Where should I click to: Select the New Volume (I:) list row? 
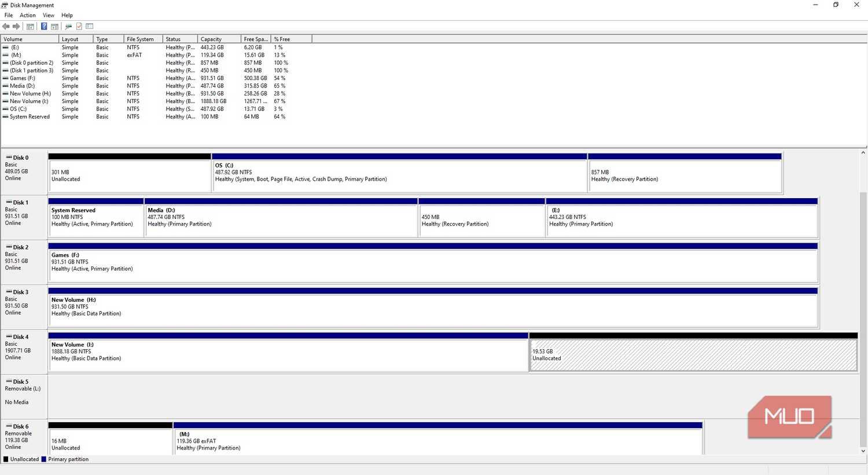coord(156,101)
